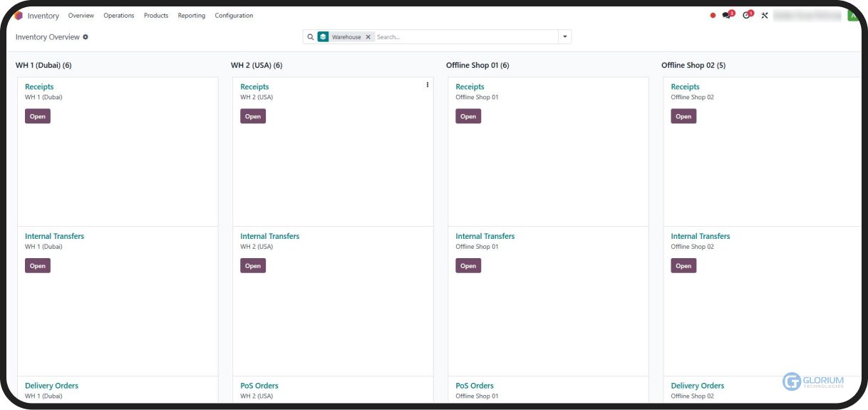Open the WH 2 (USA) PoS Orders link
Image resolution: width=868 pixels, height=410 pixels.
coord(259,386)
